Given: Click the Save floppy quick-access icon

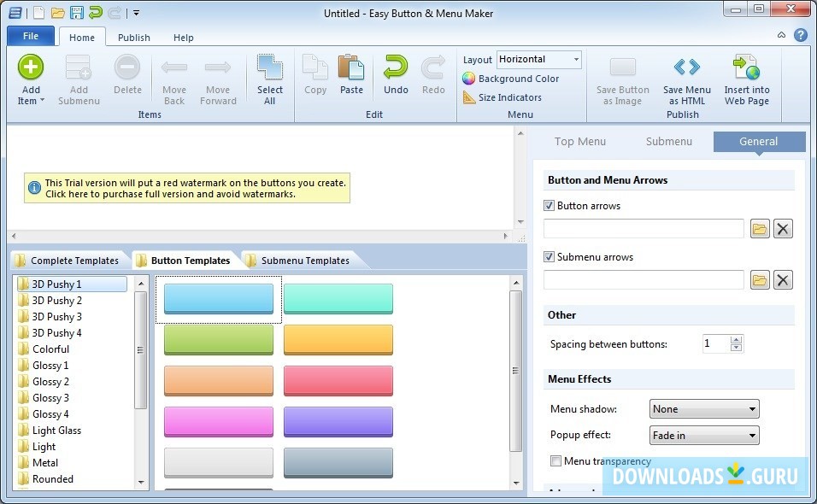Looking at the screenshot, I should click(x=77, y=13).
